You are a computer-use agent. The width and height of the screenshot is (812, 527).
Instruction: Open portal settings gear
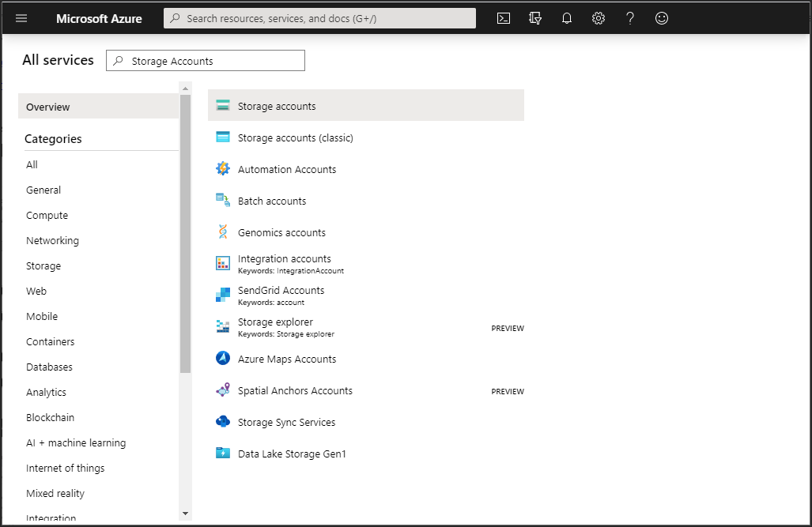coord(598,19)
